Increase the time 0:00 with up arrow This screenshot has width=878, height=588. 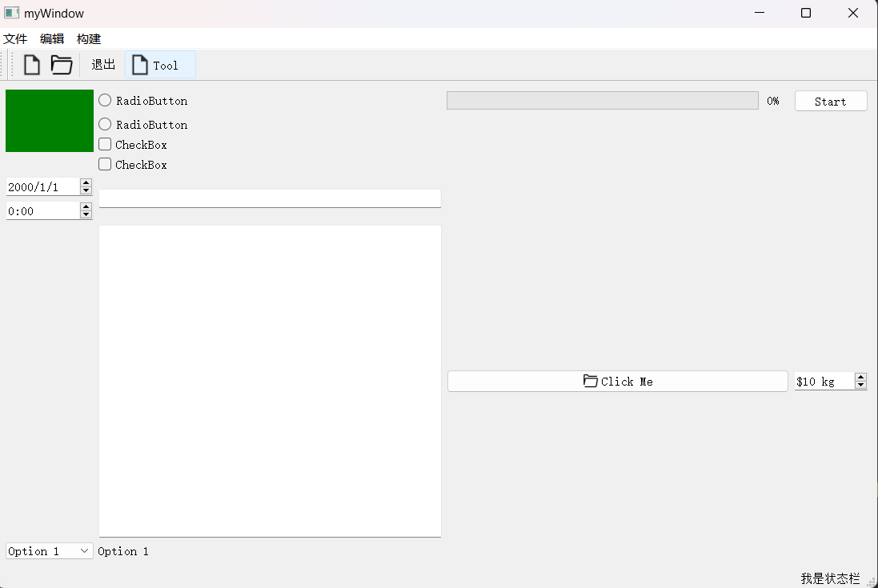tap(86, 207)
